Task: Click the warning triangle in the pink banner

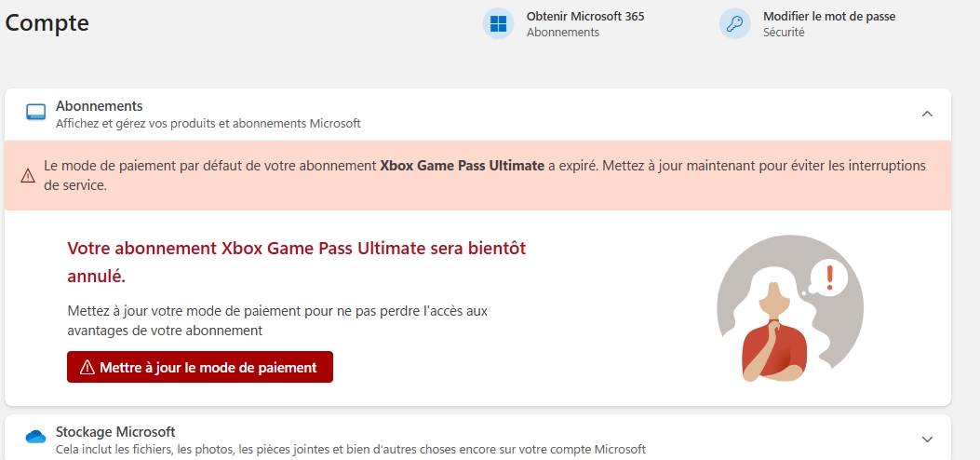Action: pos(28,174)
